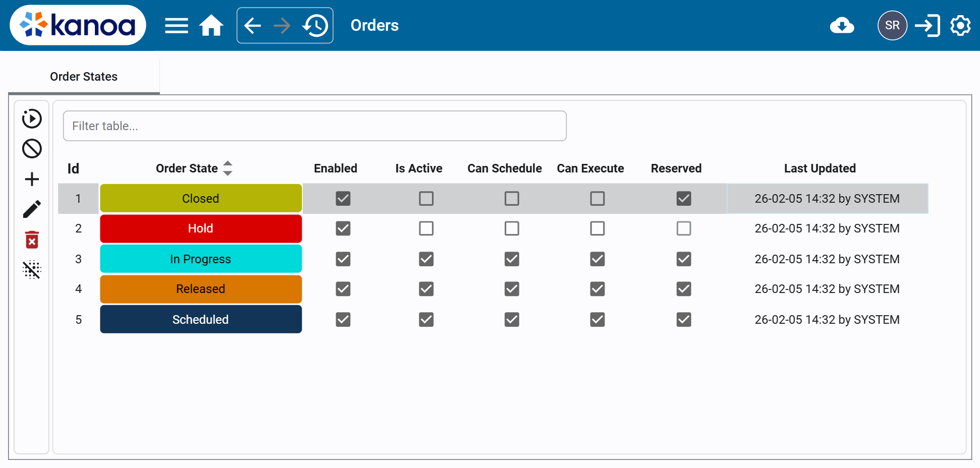The height and width of the screenshot is (468, 980).
Task: Select the orange Released state cell
Action: tap(201, 289)
